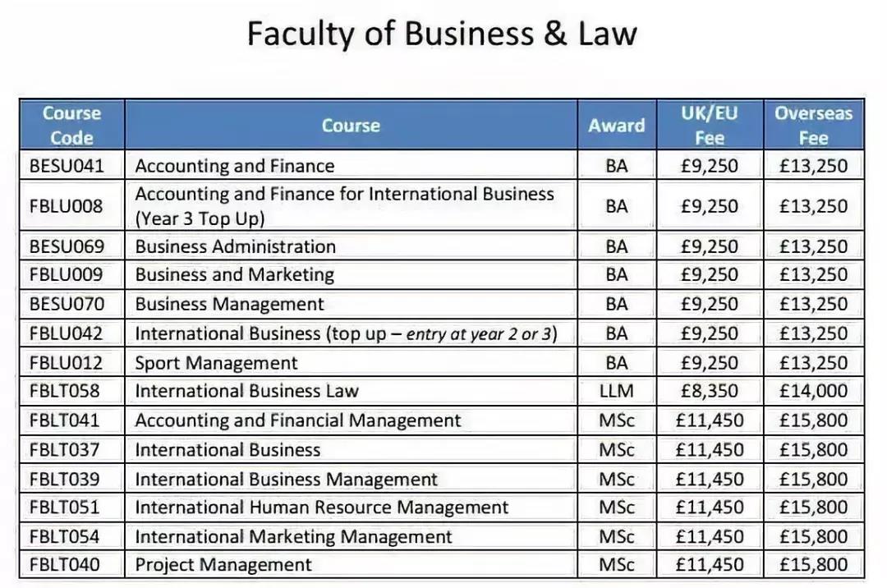Select the Business Administration course name

click(236, 246)
